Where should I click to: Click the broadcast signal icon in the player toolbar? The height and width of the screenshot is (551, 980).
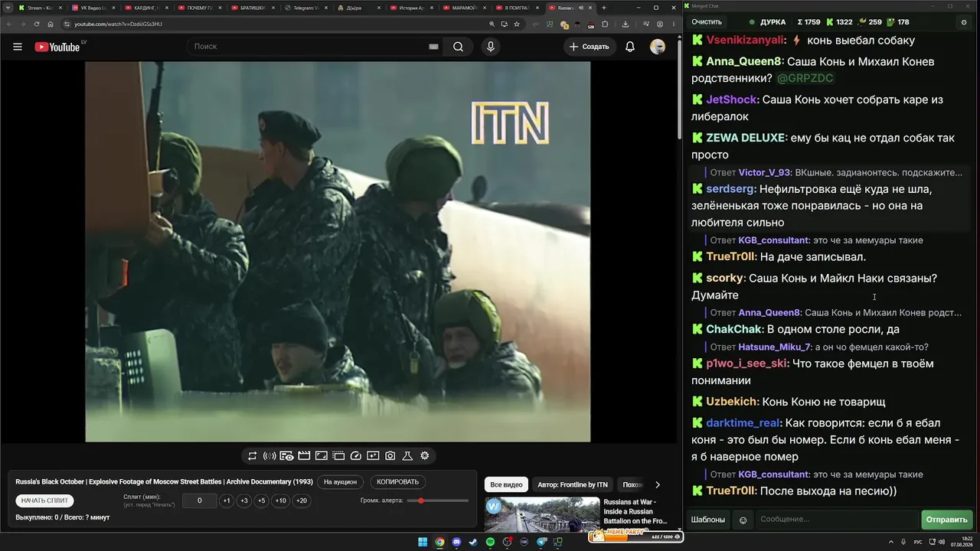[269, 456]
